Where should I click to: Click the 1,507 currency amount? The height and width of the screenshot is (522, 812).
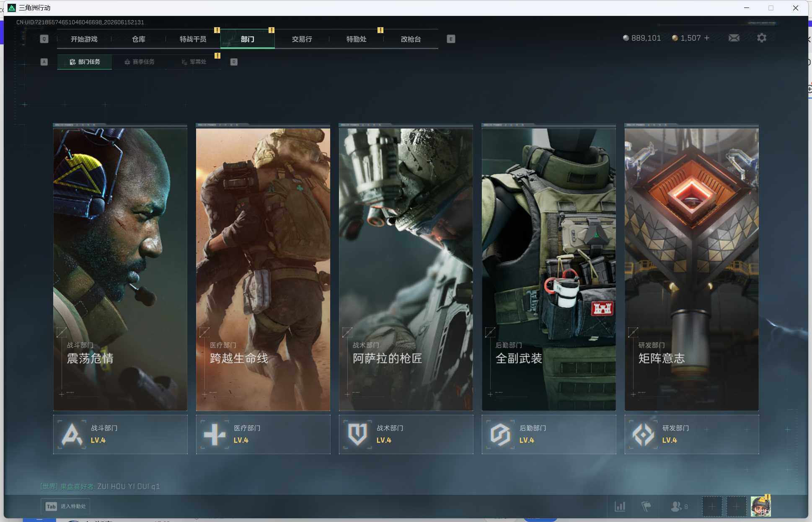click(x=690, y=38)
